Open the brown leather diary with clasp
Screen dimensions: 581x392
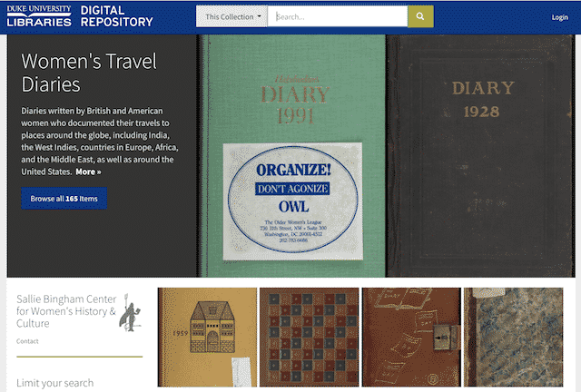(x=411, y=338)
